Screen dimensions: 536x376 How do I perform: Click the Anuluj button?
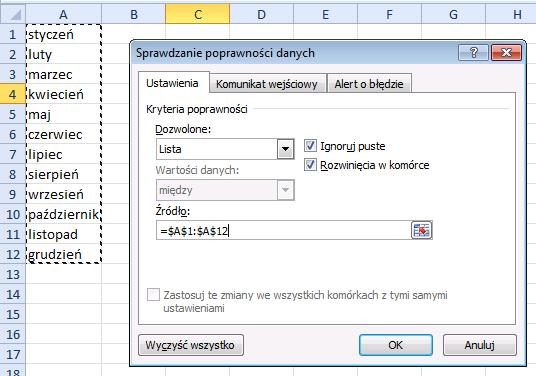click(480, 345)
